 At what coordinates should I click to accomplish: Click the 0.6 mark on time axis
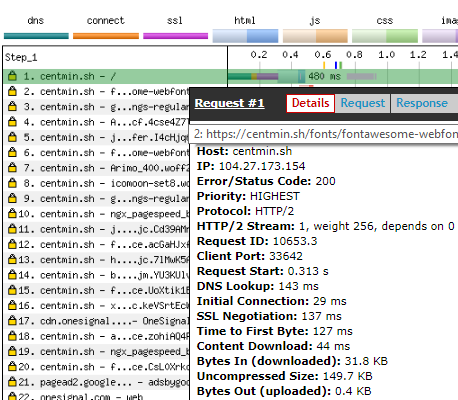(x=323, y=55)
